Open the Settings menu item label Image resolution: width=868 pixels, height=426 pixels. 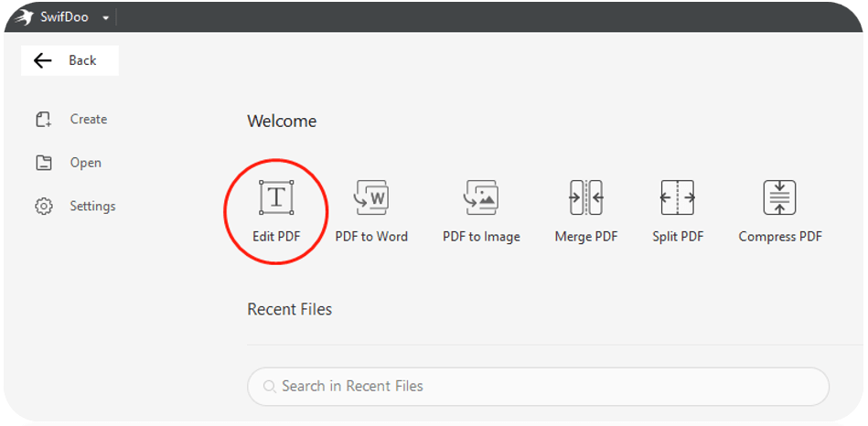pyautogui.click(x=92, y=206)
